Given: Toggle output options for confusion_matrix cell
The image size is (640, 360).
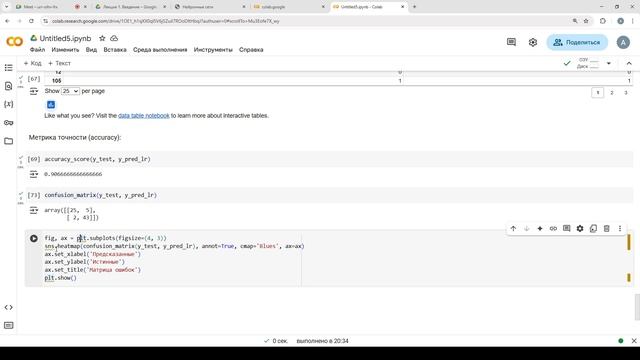Looking at the screenshot, I should (x=34, y=210).
